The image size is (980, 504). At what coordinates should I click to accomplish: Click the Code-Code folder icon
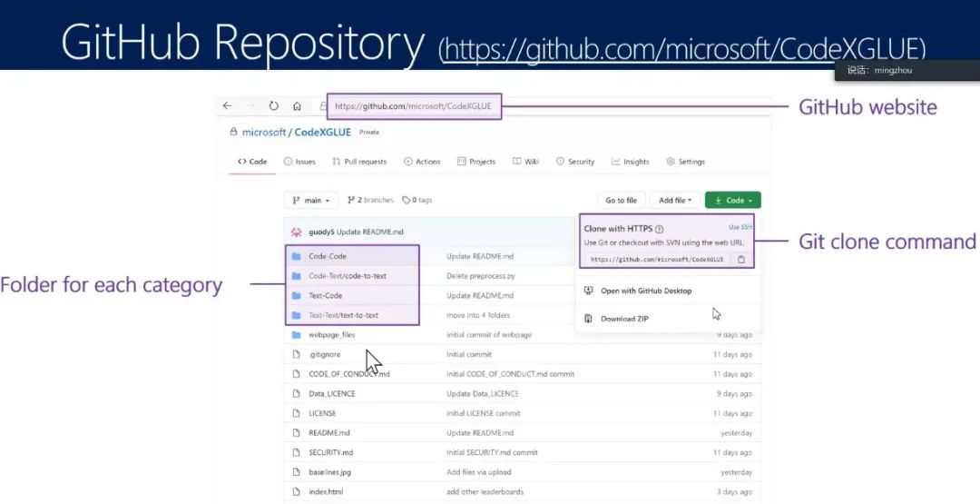296,256
